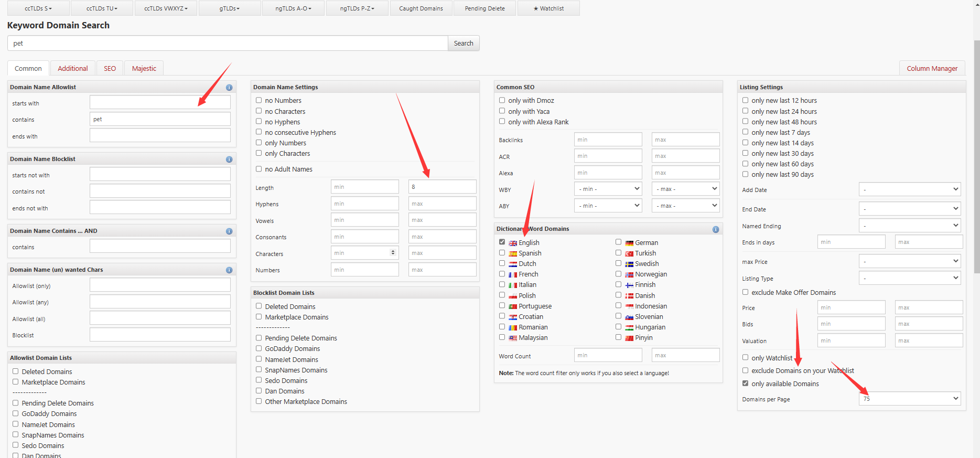Open the Pending Delete menu item

pyautogui.click(x=484, y=8)
